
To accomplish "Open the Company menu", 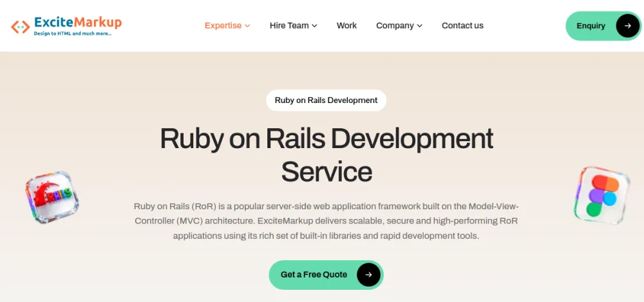I will [x=399, y=26].
